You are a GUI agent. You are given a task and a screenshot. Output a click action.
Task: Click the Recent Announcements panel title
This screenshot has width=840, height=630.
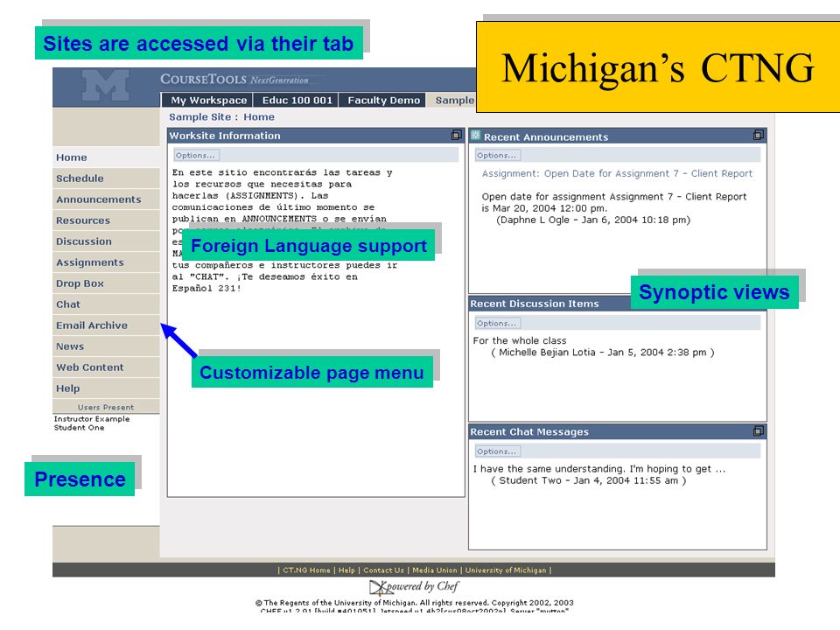pos(546,137)
